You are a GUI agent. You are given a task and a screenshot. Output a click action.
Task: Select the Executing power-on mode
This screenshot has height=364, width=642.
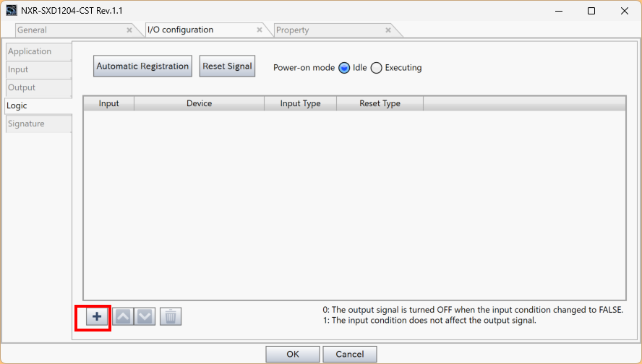click(376, 68)
